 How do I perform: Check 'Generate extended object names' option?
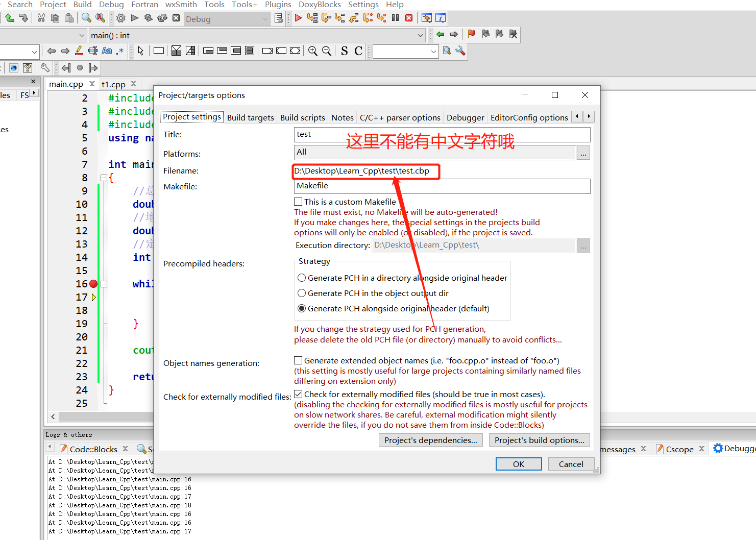[299, 360]
